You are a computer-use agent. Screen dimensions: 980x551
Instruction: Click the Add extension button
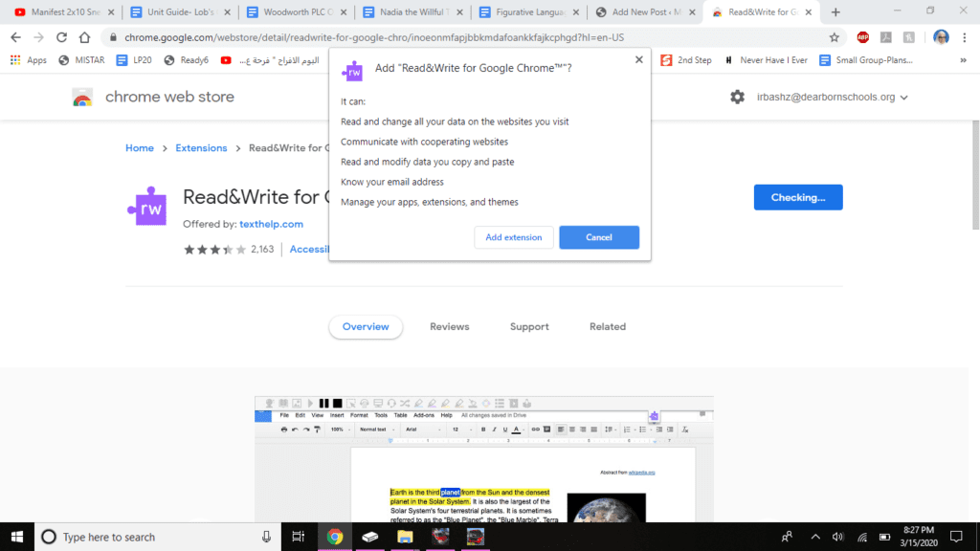coord(514,237)
